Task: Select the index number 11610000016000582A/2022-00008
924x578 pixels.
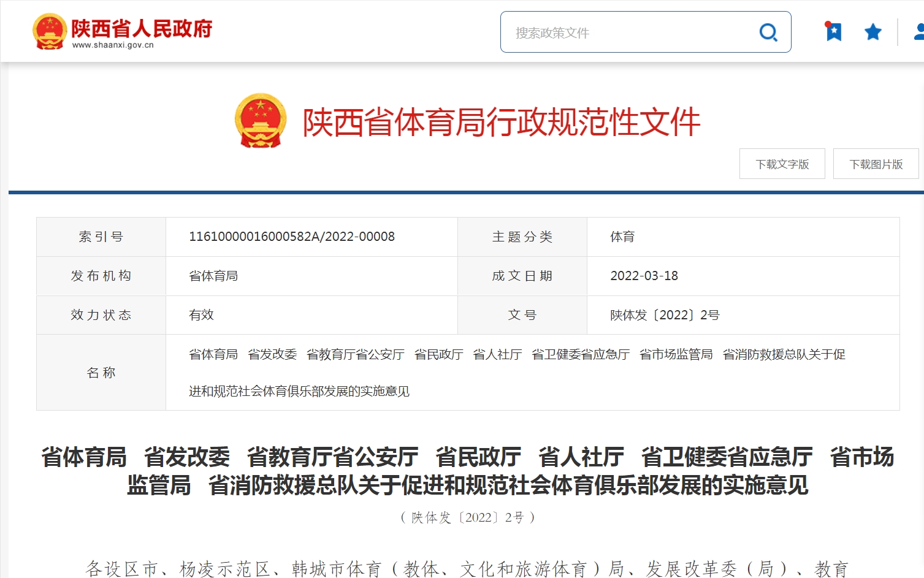Action: pos(292,237)
